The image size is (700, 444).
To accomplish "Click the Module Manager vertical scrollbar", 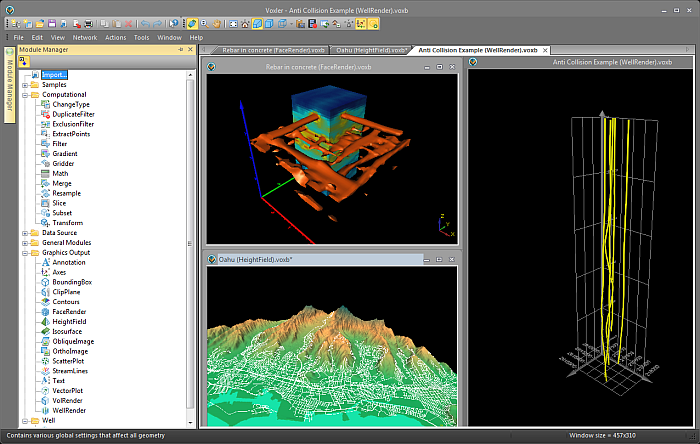I will tap(190, 244).
